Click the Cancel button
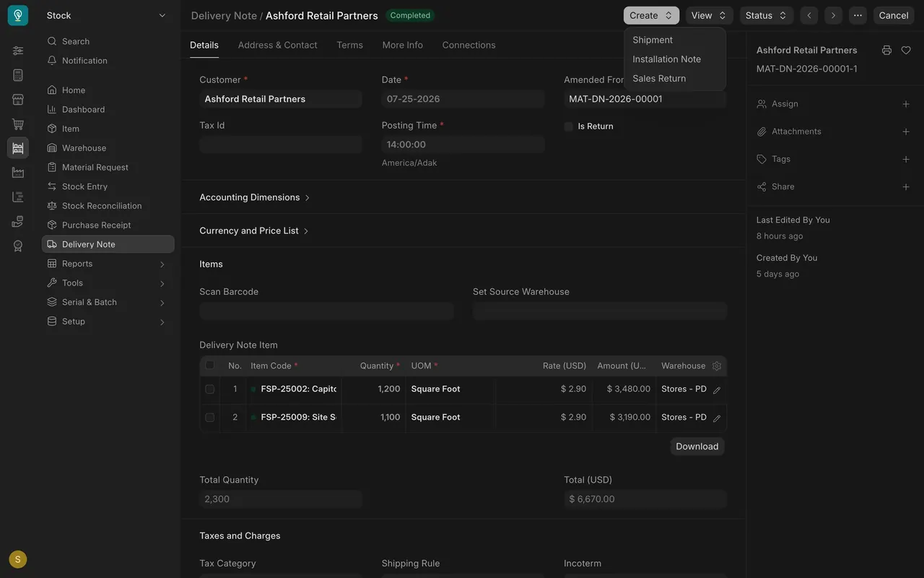924x578 pixels. (x=894, y=15)
